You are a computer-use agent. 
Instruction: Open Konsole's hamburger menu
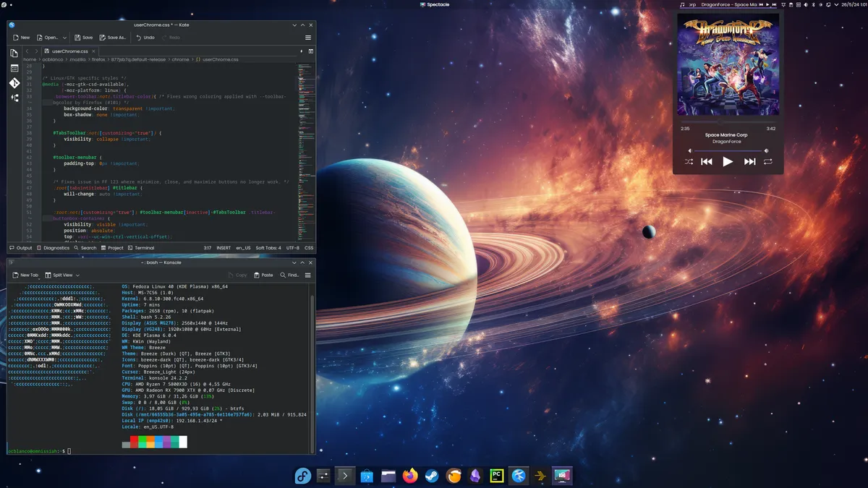308,275
